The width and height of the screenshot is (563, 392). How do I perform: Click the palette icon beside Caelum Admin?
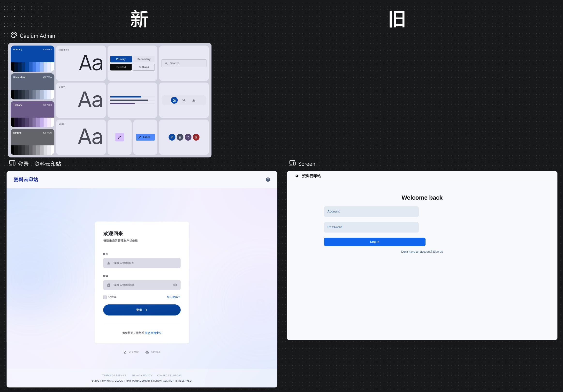click(14, 35)
